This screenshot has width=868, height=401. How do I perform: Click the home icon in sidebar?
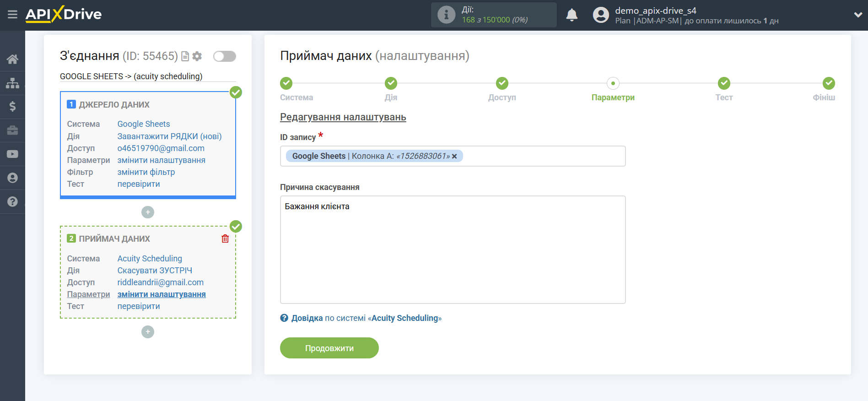tap(12, 59)
